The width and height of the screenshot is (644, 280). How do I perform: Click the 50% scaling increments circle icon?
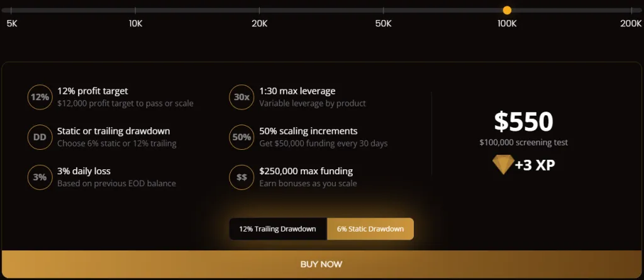241,137
